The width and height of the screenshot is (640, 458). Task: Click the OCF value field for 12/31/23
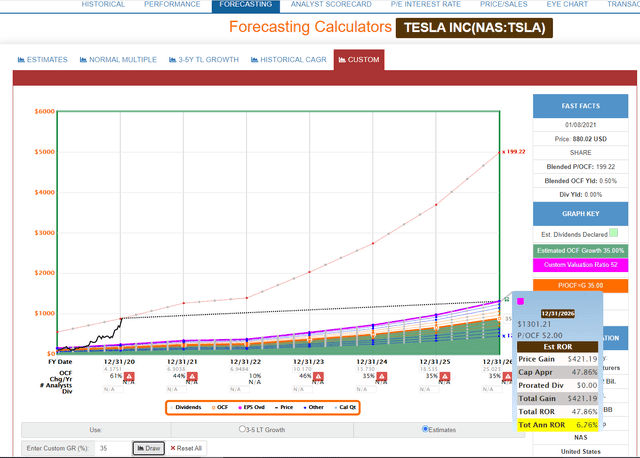coord(302,369)
